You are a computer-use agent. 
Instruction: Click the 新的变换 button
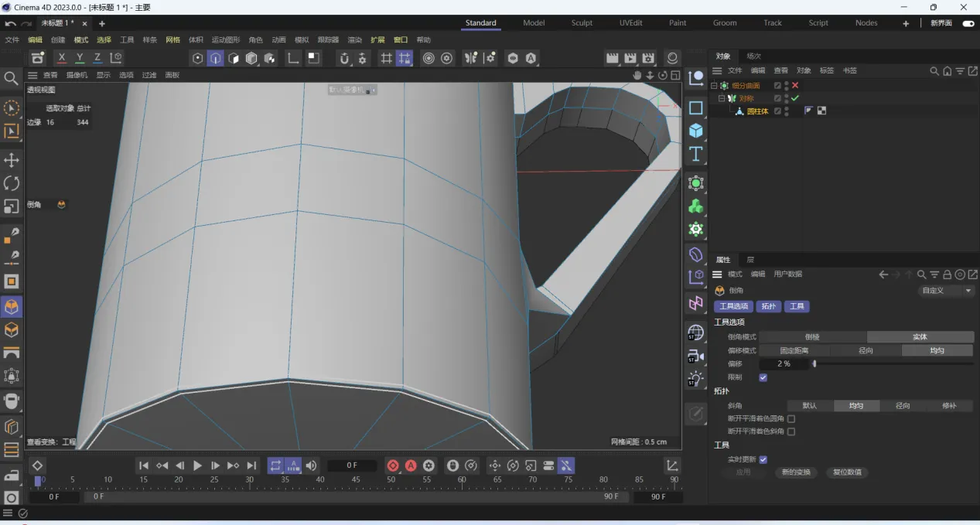coord(796,472)
